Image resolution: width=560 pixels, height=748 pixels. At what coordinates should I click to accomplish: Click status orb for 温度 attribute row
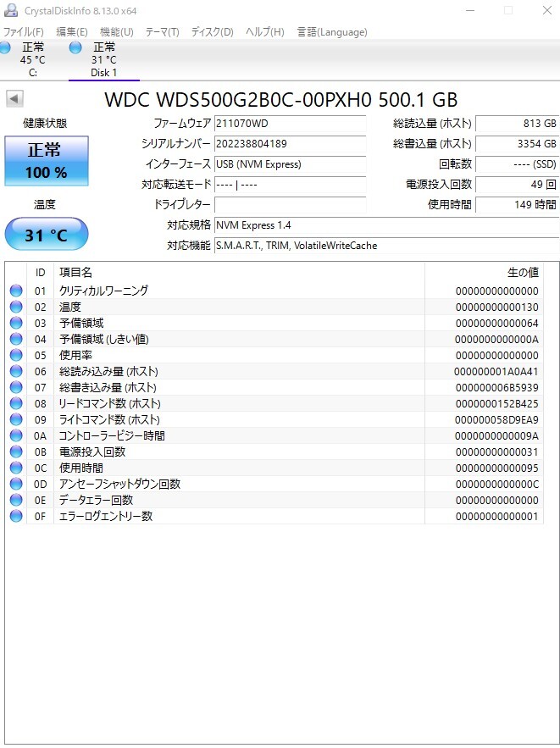(x=16, y=307)
